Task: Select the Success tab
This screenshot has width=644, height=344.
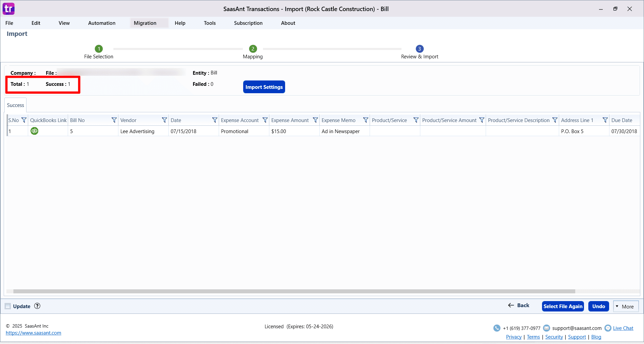Action: (x=15, y=105)
